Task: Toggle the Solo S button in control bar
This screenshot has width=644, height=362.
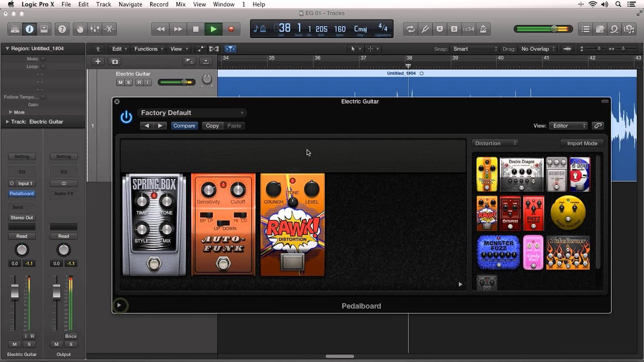Action: [x=454, y=29]
